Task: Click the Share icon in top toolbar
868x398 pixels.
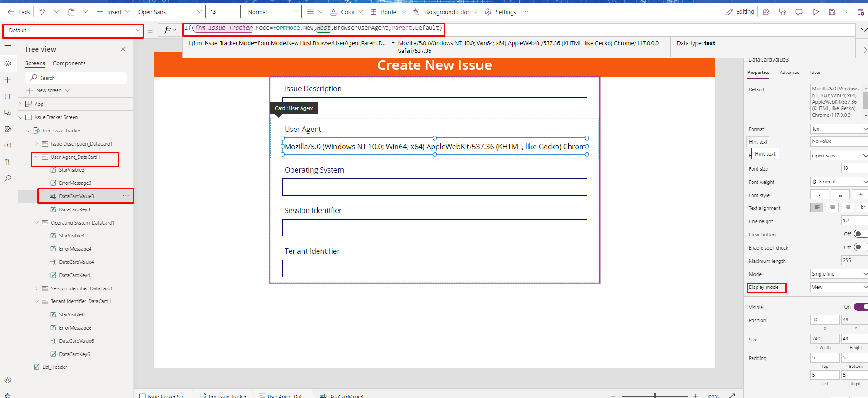Action: (766, 12)
